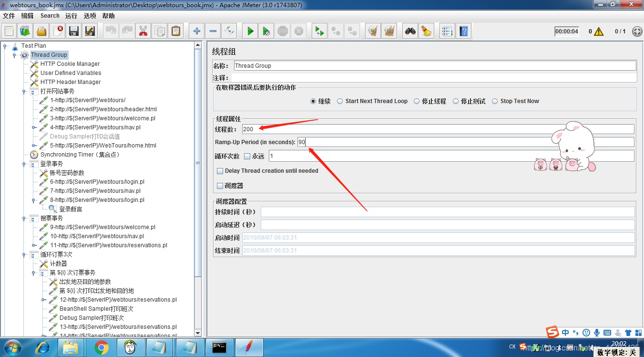The width and height of the screenshot is (644, 357).
Task: Start the test with green play icon
Action: pos(250,31)
